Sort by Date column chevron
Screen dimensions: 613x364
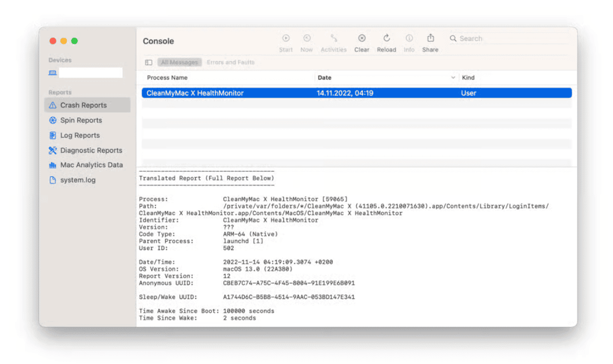point(453,78)
